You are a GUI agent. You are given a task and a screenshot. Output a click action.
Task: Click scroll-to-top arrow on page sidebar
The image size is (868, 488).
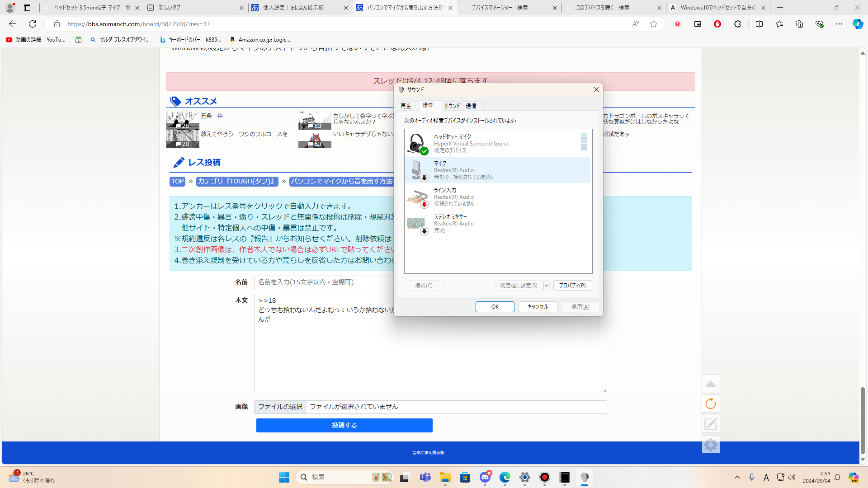(x=711, y=384)
